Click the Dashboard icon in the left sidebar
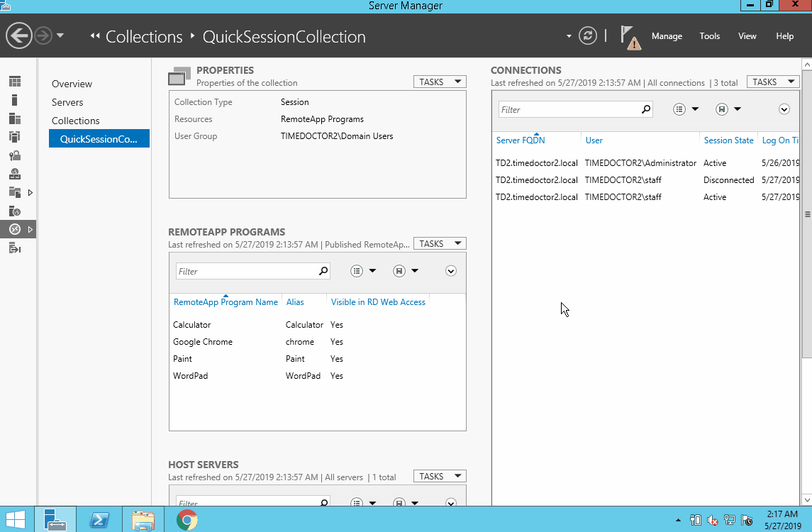 pos(15,82)
